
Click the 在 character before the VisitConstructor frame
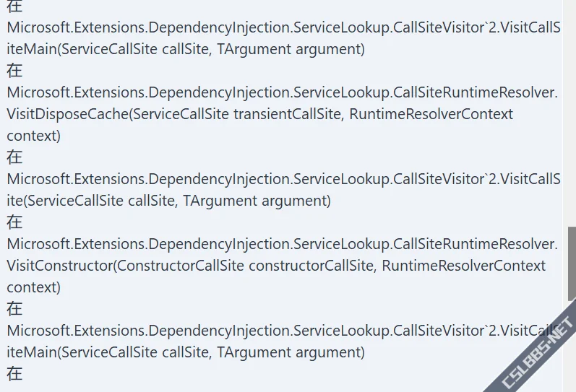14,222
